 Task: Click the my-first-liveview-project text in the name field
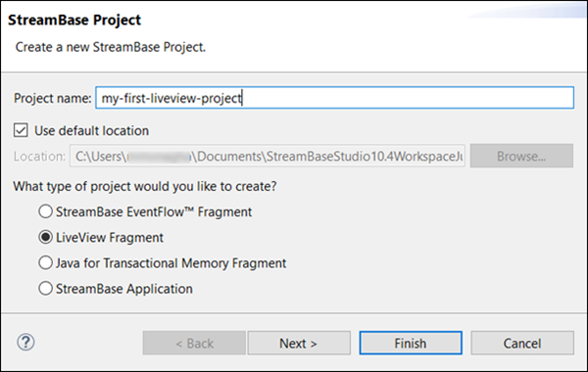pos(171,99)
